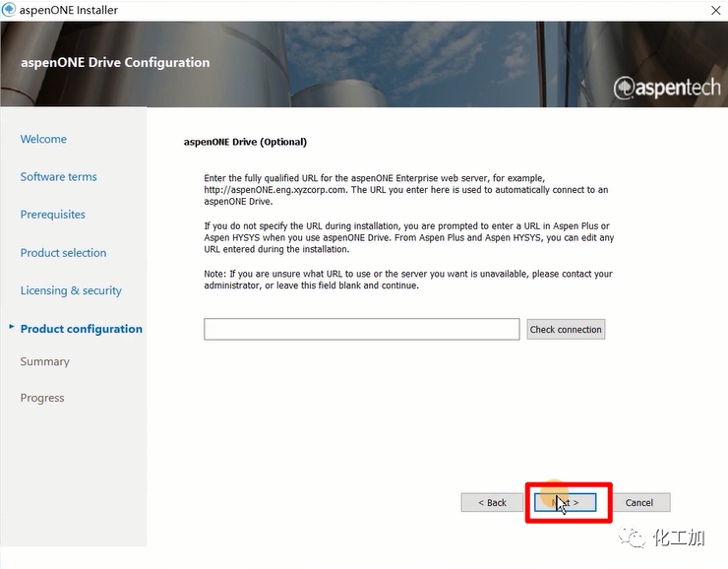Click the aspenONE Drive Configuration banner title
728x569 pixels.
pos(115,62)
